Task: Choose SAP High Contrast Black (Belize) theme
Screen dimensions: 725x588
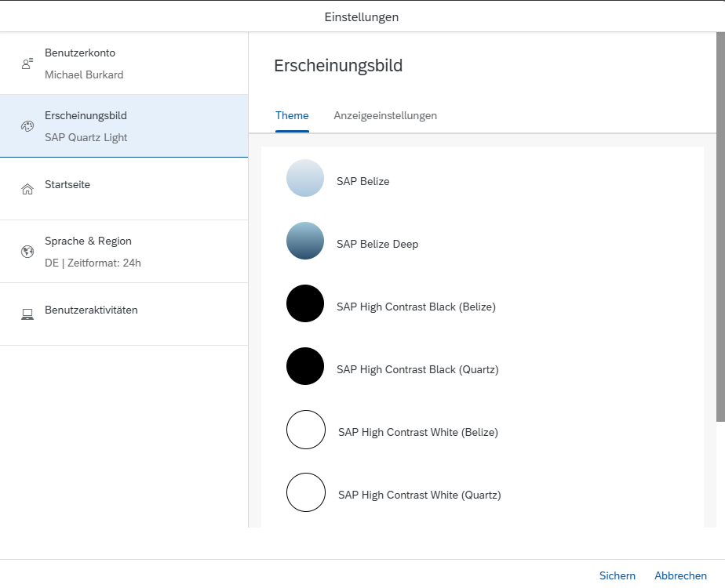Action: click(x=416, y=307)
